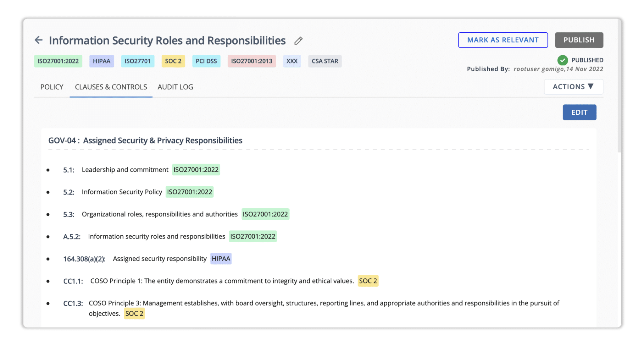644x346 pixels.
Task: Click the back arrow icon
Action: click(38, 40)
